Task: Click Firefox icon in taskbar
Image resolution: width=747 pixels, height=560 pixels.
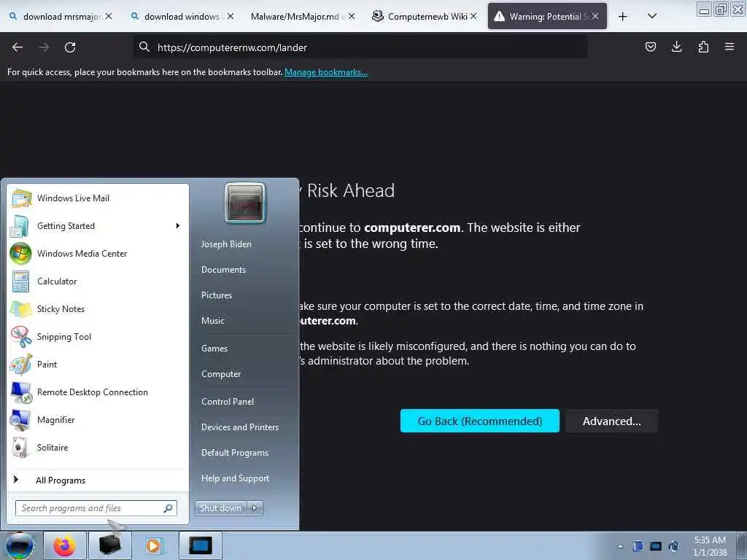Action: (x=65, y=545)
